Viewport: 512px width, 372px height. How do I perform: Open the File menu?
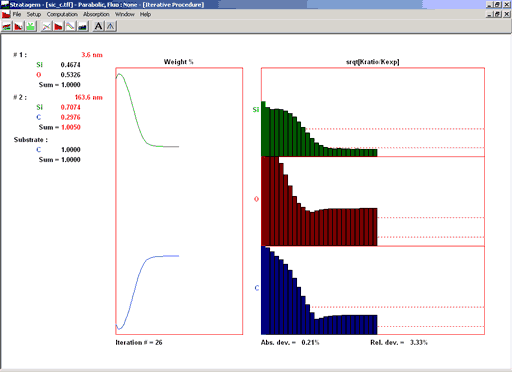tap(17, 14)
